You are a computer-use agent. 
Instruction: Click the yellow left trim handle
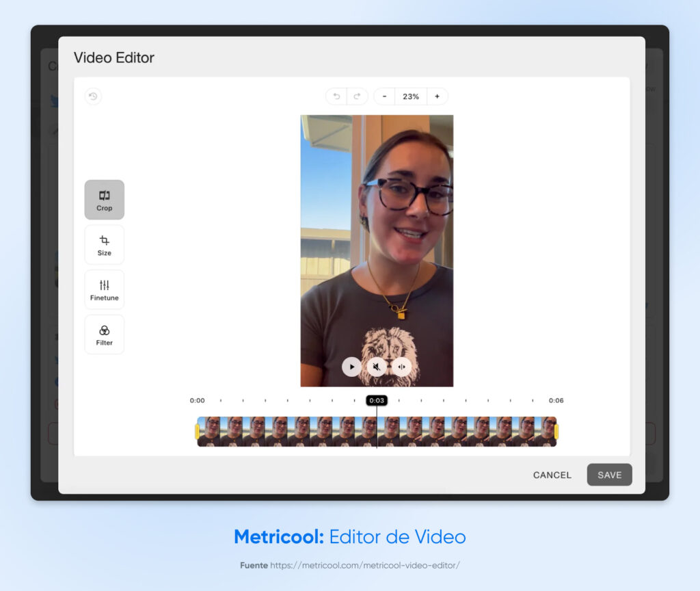pos(198,432)
